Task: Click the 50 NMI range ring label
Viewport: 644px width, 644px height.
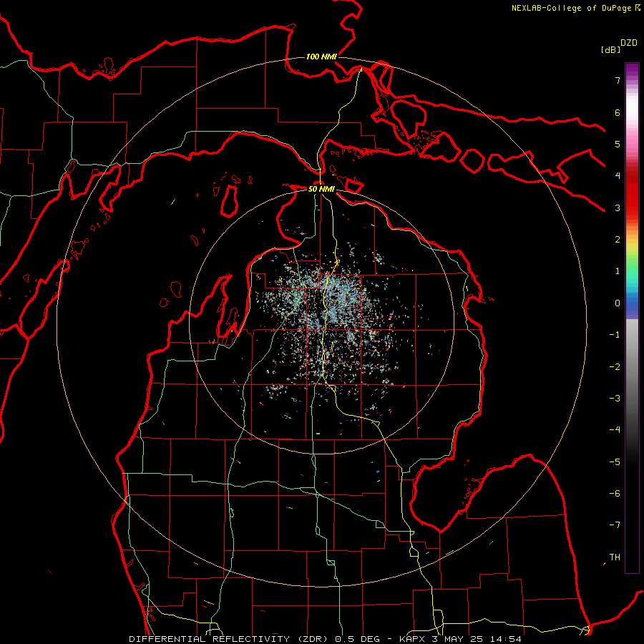Action: coord(321,189)
